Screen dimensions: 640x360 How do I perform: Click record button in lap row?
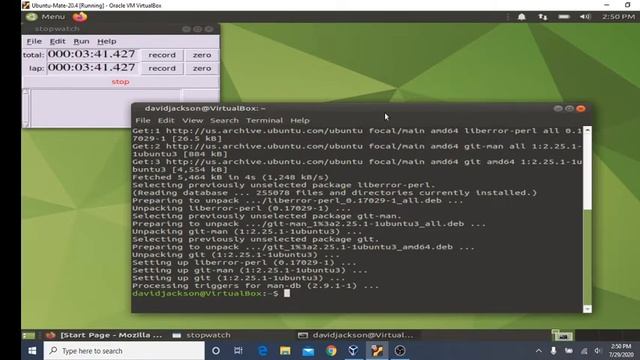[x=162, y=68]
